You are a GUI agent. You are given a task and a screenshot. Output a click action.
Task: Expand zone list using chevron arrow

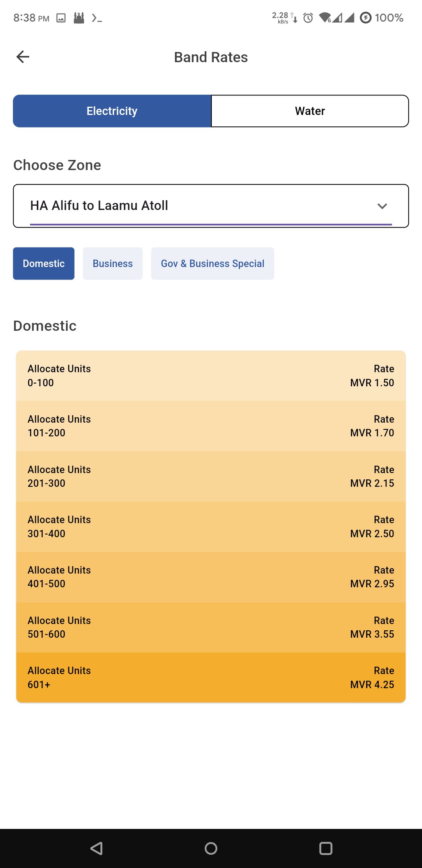point(382,206)
